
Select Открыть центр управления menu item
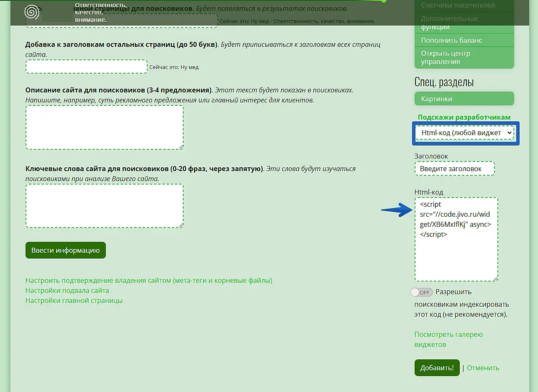click(x=464, y=57)
